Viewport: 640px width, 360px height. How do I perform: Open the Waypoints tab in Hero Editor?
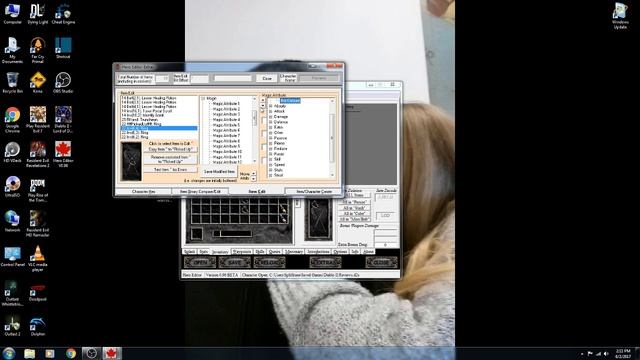(x=242, y=252)
